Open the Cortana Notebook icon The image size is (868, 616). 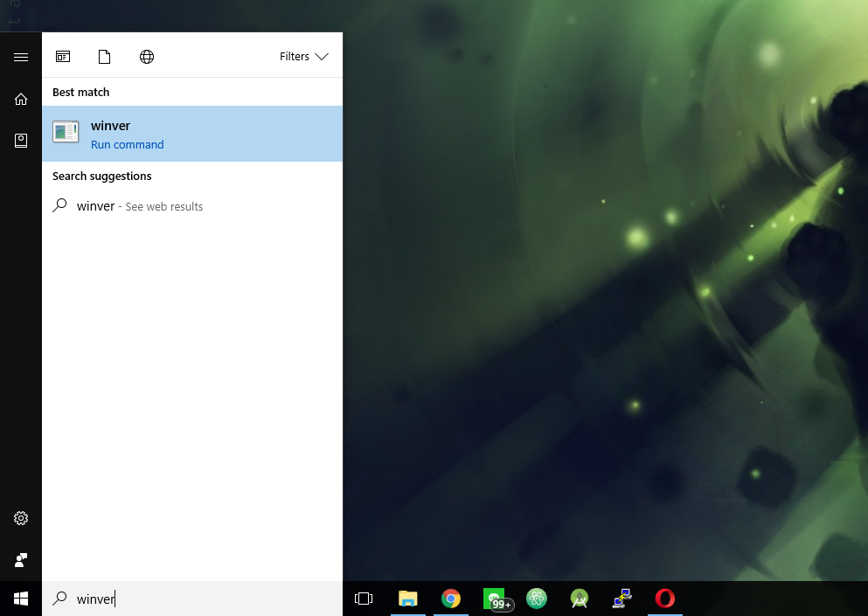point(20,141)
